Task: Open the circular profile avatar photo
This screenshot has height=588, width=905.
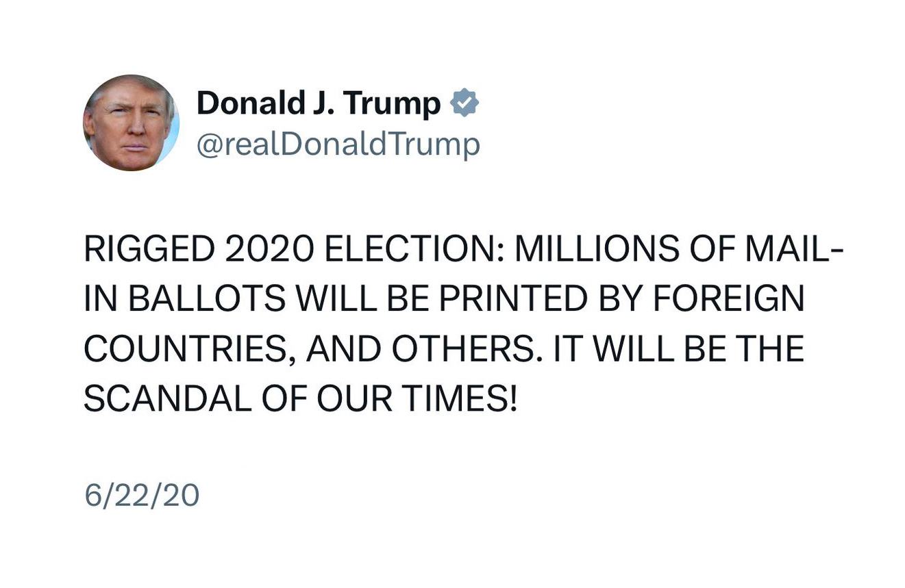Action: coord(131,123)
